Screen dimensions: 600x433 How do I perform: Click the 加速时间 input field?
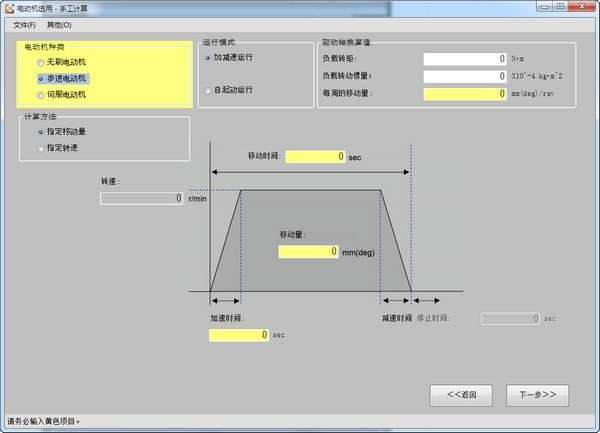[239, 335]
